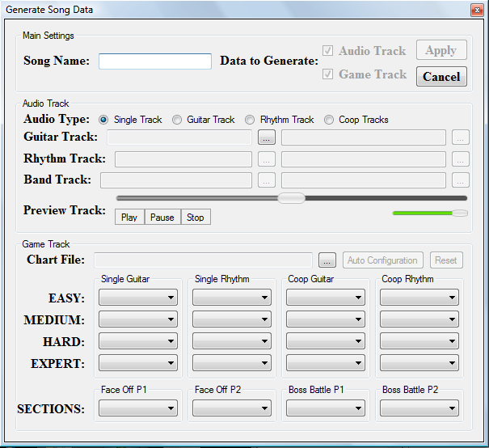Click the preview track position slider thumb
This screenshot has width=489, height=448.
click(291, 198)
